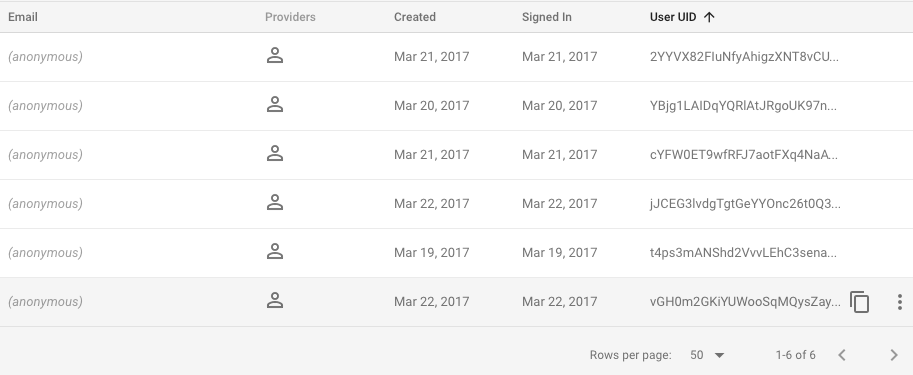
Task: Select the UID 2YYVX82FIuNfyAhigzXNT8vCU
Action: (744, 56)
